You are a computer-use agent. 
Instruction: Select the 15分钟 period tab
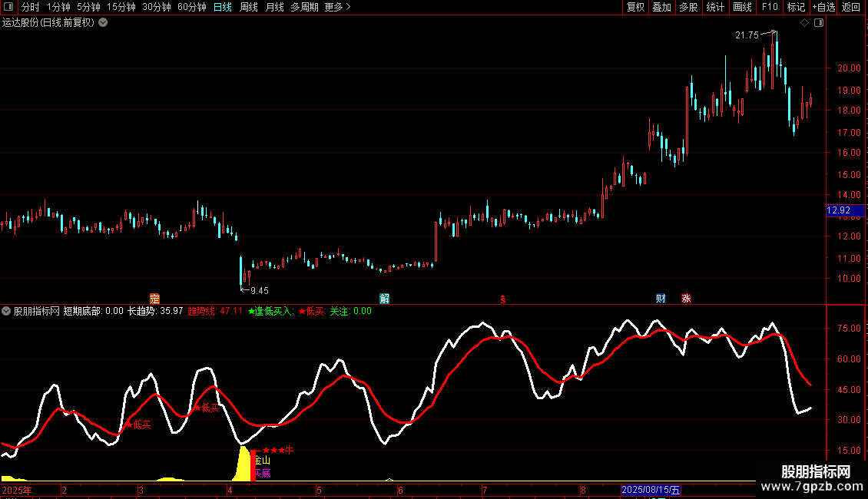pyautogui.click(x=121, y=7)
